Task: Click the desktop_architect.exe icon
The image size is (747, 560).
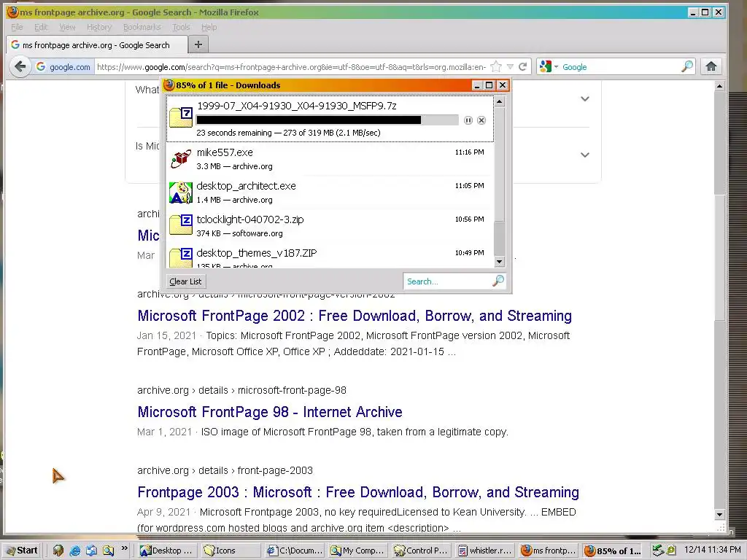Action: [181, 192]
